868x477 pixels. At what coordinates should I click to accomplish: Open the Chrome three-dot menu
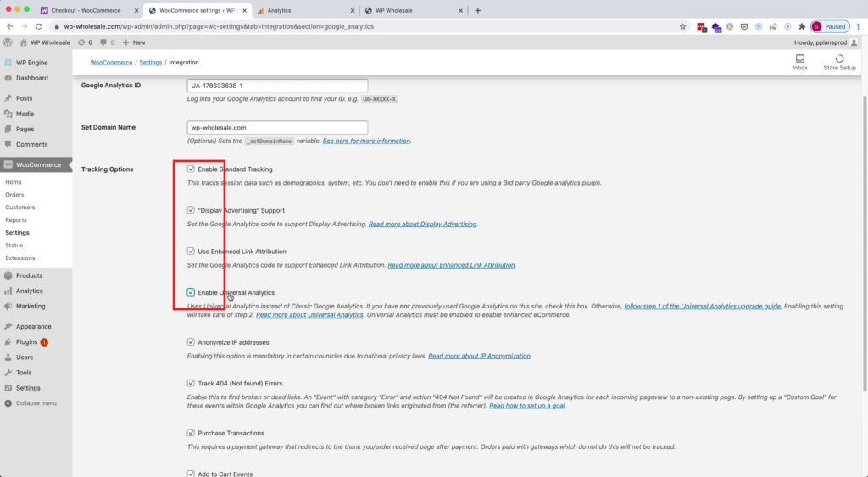point(858,26)
